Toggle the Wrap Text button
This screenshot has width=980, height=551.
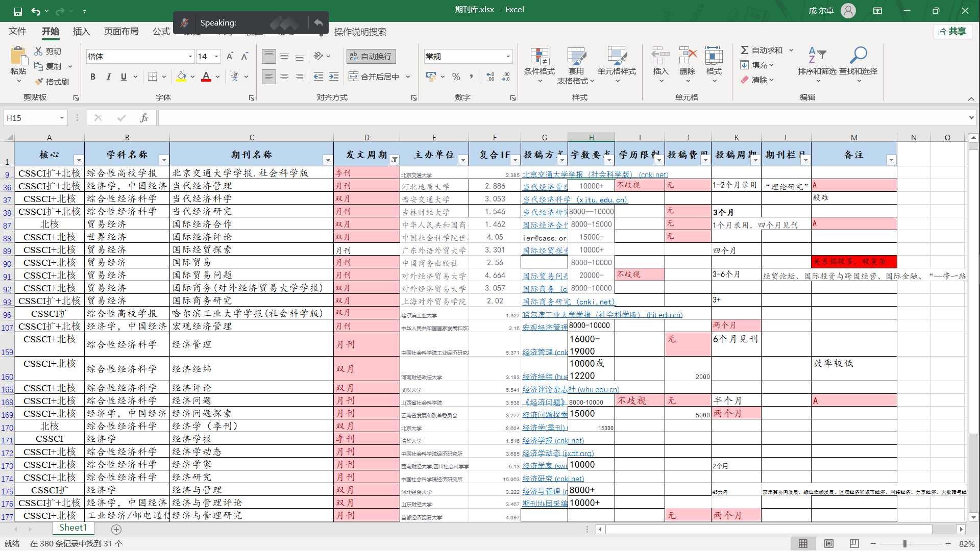371,56
